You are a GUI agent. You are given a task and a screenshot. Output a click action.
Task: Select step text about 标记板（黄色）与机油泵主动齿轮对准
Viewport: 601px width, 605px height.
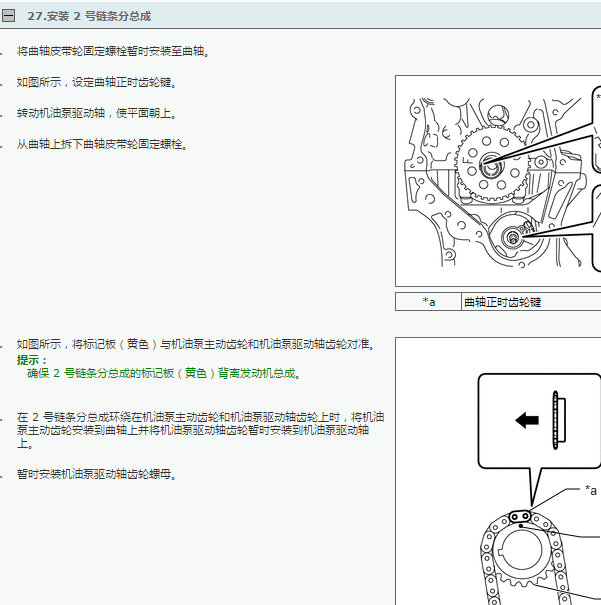196,344
